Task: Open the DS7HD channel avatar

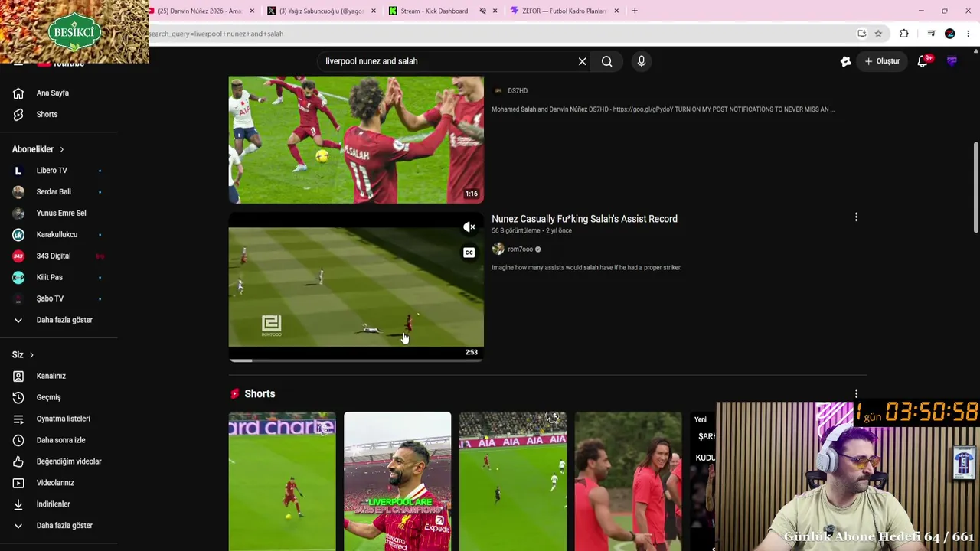Action: tap(498, 90)
